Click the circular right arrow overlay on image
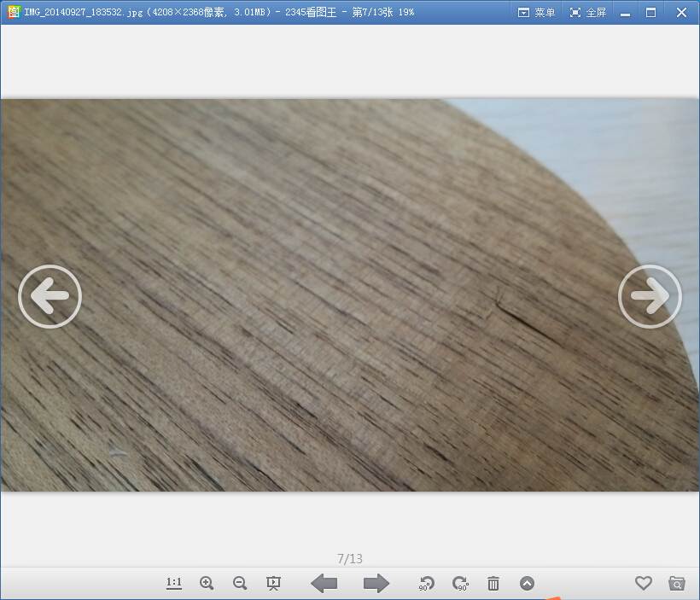Image resolution: width=700 pixels, height=600 pixels. pos(650,296)
